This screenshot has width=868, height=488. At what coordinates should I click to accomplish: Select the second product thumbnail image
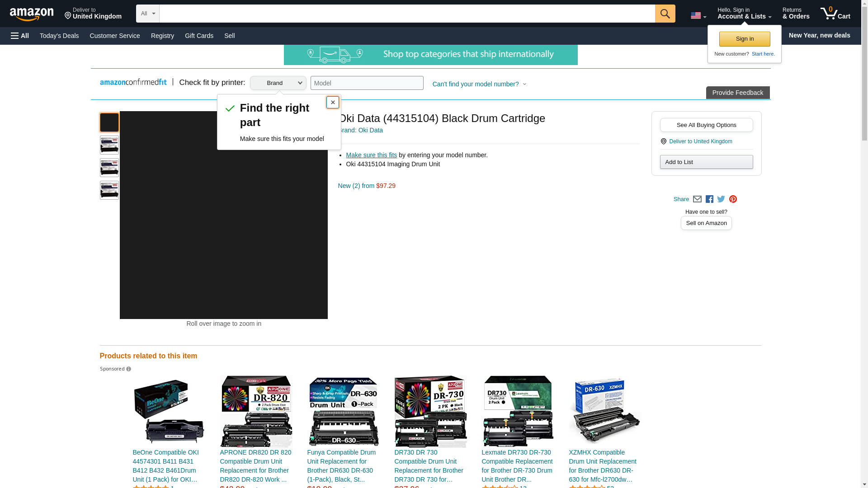[109, 145]
